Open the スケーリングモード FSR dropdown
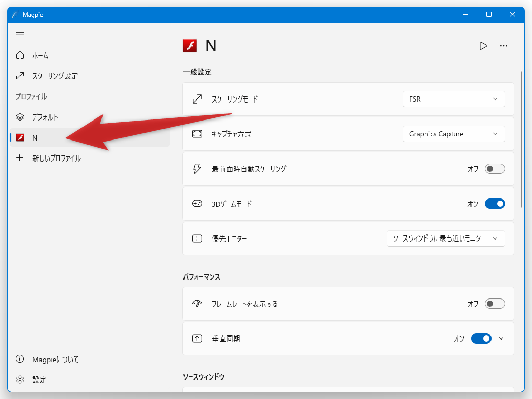Screen dimensions: 532x399 tap(454, 99)
